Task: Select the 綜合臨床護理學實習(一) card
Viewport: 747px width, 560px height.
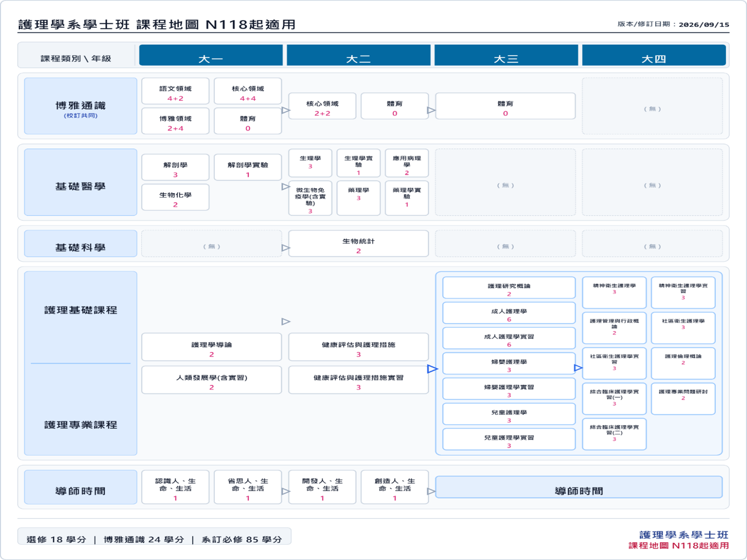Action: pos(614,399)
